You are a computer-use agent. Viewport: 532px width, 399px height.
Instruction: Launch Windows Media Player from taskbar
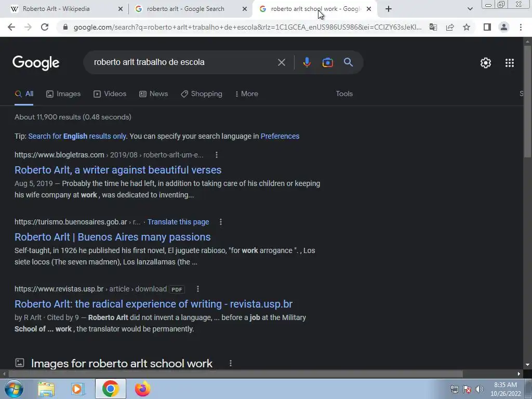pos(78,389)
